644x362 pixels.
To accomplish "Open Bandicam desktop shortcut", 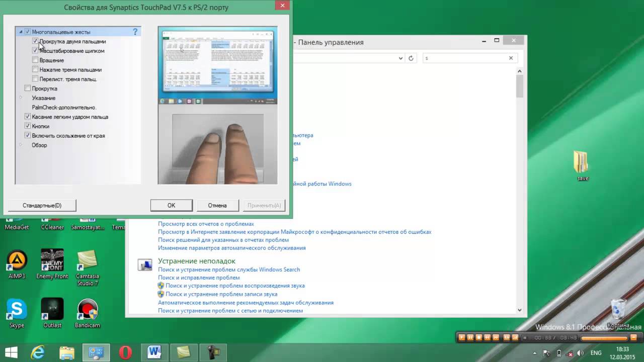I will [x=88, y=310].
